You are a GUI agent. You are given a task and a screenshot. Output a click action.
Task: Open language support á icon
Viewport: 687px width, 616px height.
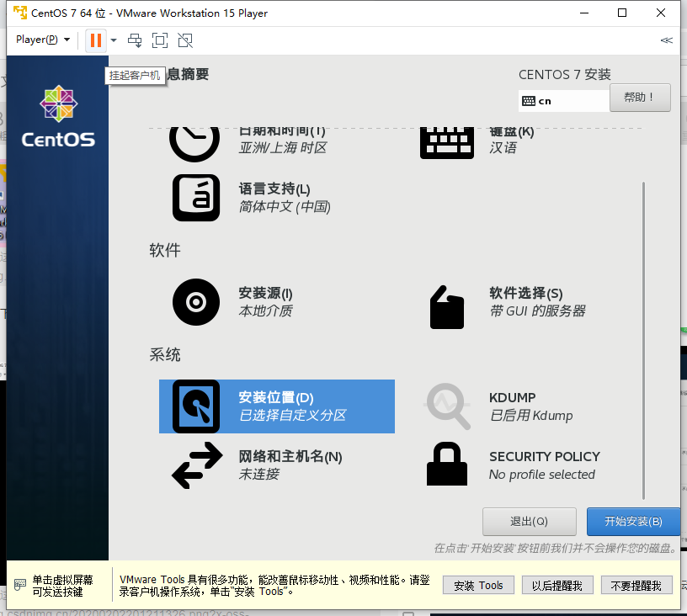196,198
